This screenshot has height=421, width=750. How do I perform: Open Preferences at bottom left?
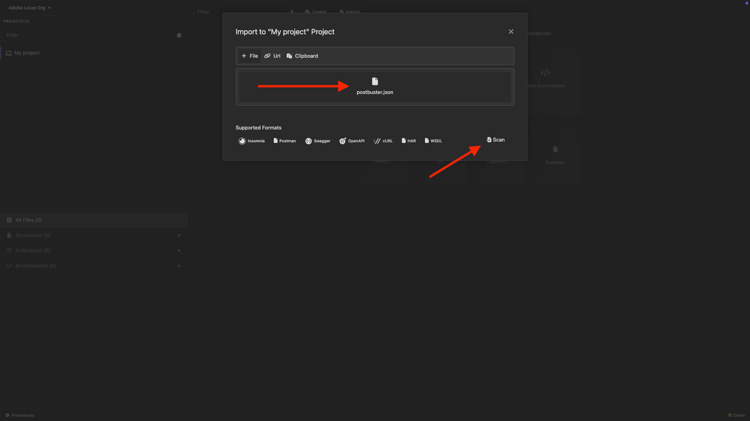(20, 415)
